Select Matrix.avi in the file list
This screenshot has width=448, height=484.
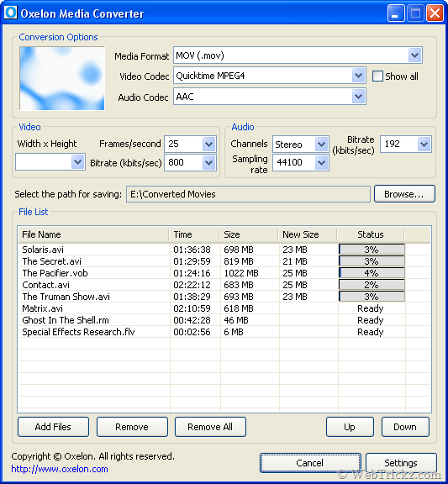click(42, 308)
